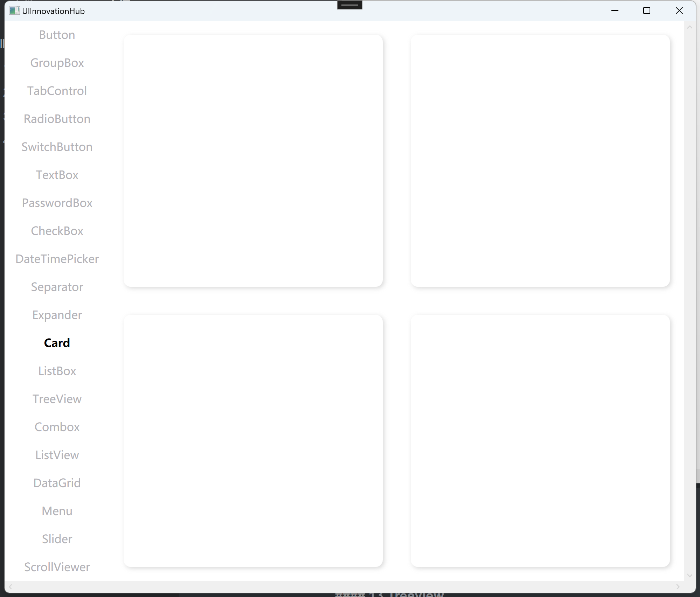Click the horizontal scrollbar right arrow

coord(678,586)
